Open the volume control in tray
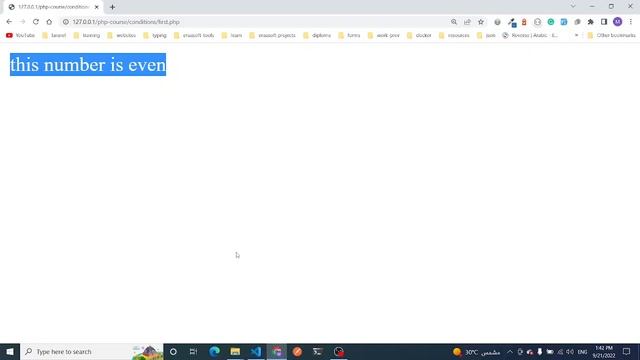640x360 pixels. [570, 352]
